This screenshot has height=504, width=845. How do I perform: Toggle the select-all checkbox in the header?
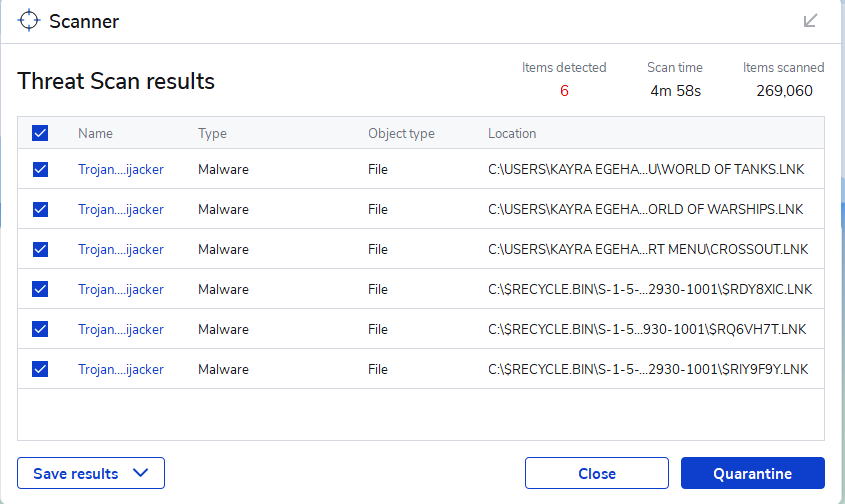(x=40, y=133)
